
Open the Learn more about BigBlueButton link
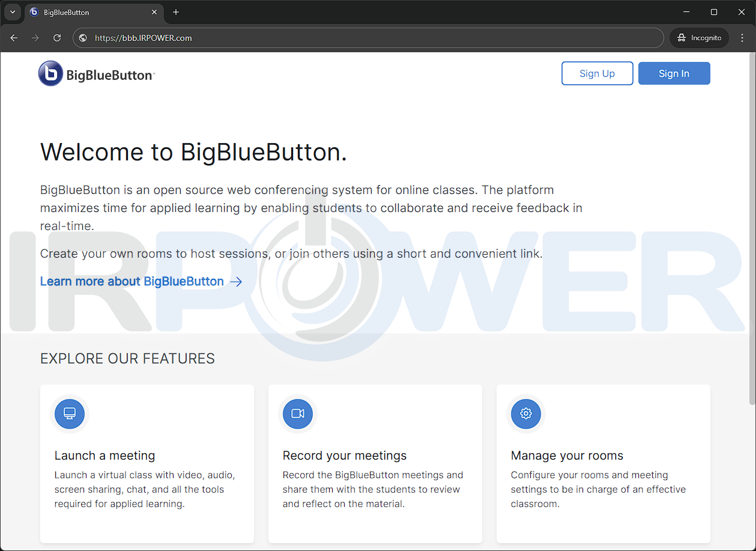click(131, 281)
